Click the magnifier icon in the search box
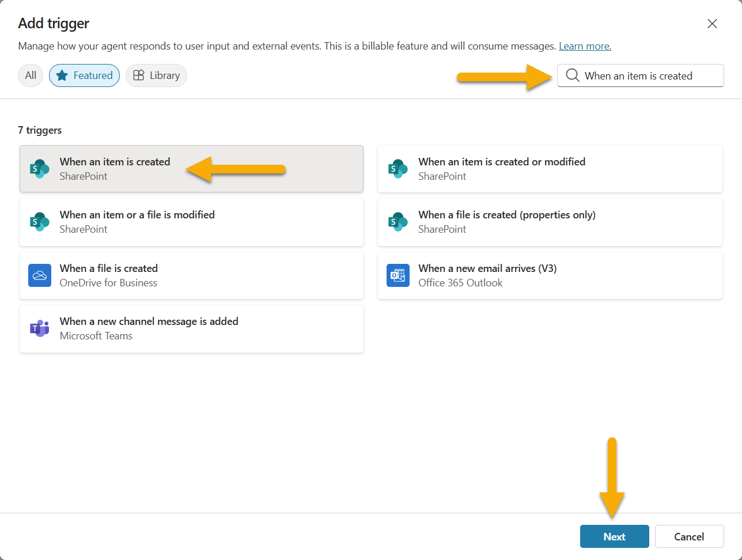 [x=571, y=75]
